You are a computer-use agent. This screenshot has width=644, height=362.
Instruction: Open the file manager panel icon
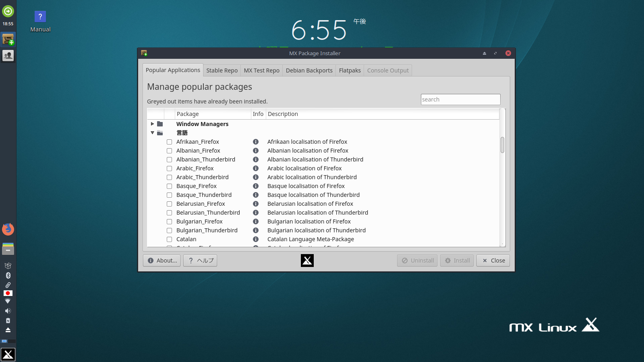(x=8, y=248)
